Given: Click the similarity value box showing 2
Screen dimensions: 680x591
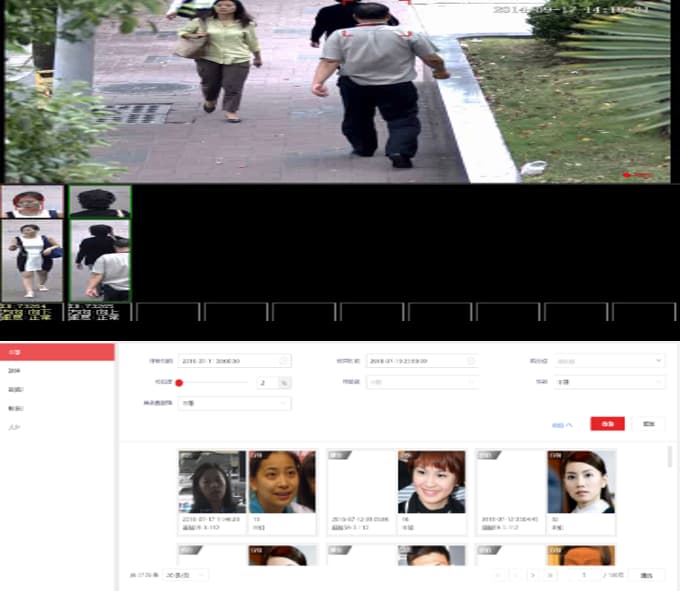Looking at the screenshot, I should point(268,382).
